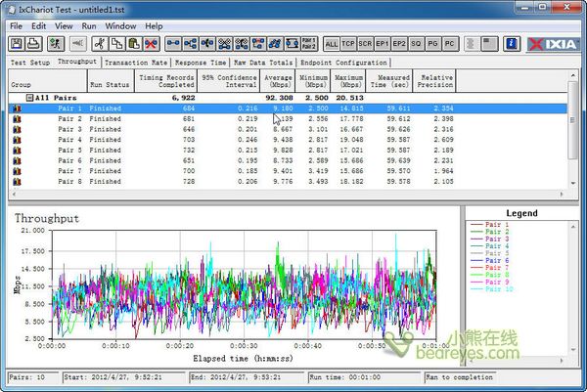Viewport: 587px width, 392px height.
Task: Click the pairs table horizontal scroll-right arrow
Action: (562, 195)
